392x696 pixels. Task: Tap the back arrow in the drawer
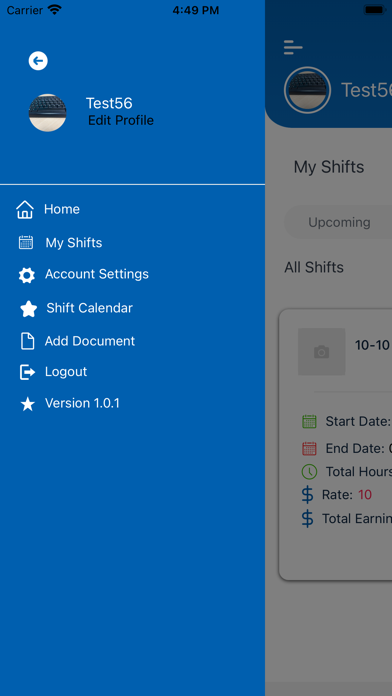pyautogui.click(x=38, y=61)
